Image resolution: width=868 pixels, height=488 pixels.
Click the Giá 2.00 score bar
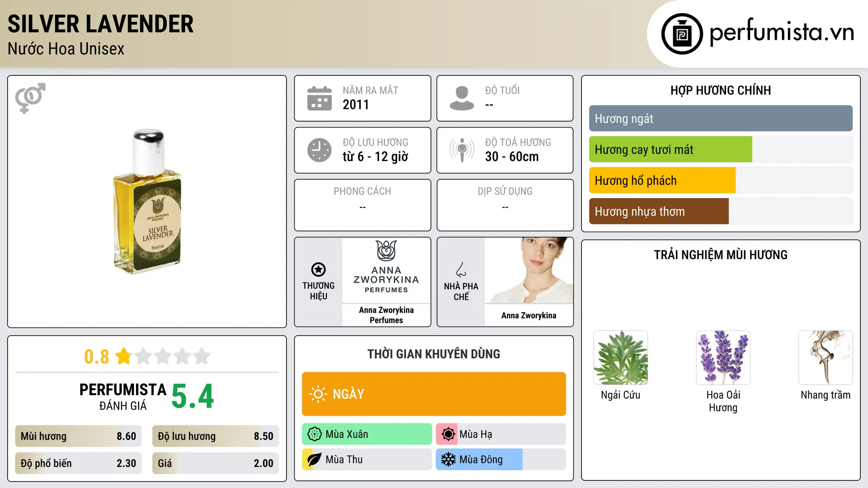coord(216,463)
